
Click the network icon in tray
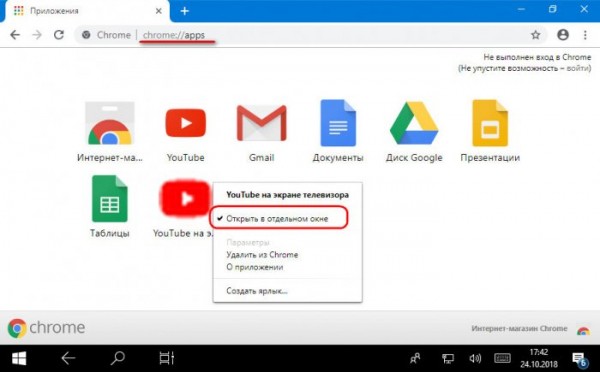[447, 359]
